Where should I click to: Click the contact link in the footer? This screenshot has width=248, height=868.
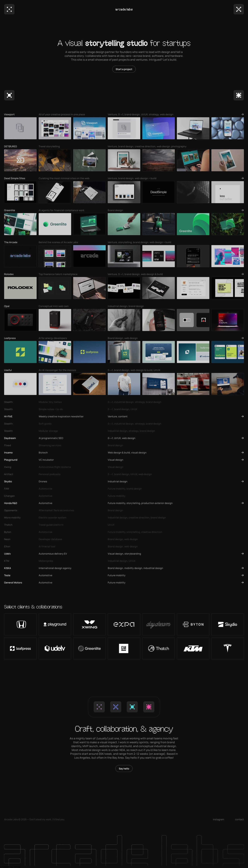tap(239, 819)
